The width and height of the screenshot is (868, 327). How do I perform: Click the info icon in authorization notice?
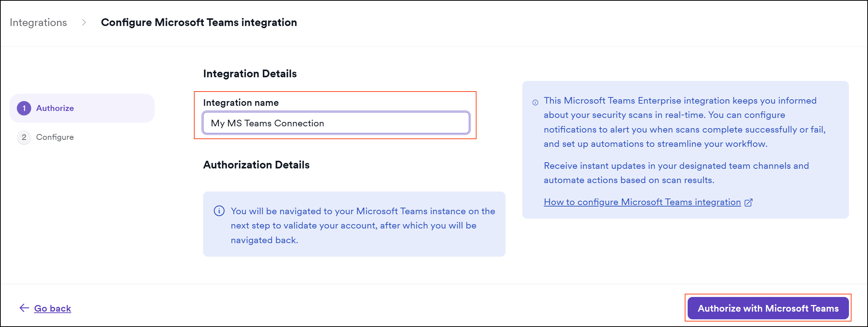pyautogui.click(x=219, y=211)
